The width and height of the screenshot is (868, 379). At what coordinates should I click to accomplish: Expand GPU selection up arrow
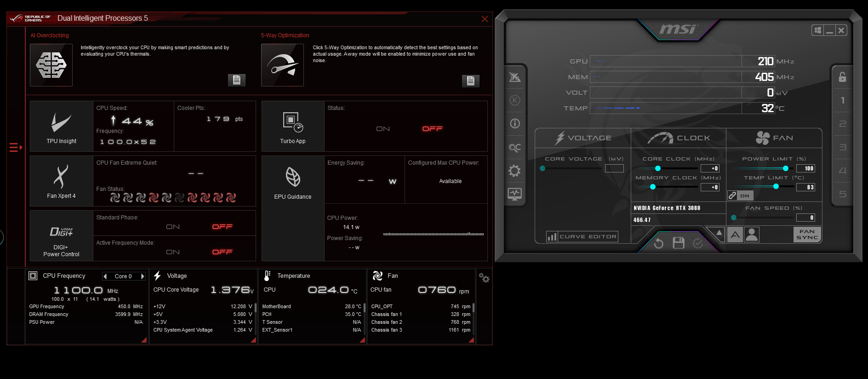(719, 233)
